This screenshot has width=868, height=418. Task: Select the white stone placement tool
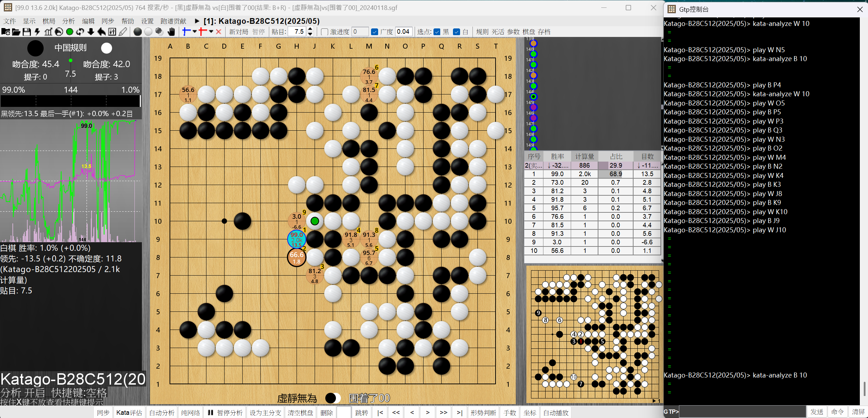tap(148, 32)
